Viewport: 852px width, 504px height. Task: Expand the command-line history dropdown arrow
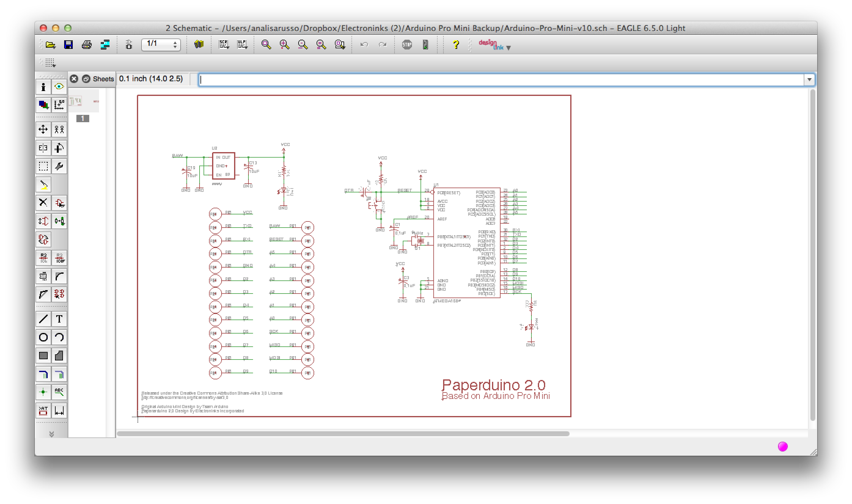pyautogui.click(x=810, y=79)
